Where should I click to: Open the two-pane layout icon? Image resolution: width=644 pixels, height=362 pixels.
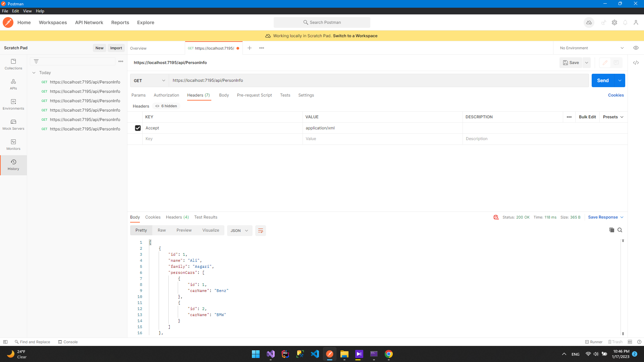pos(630,342)
